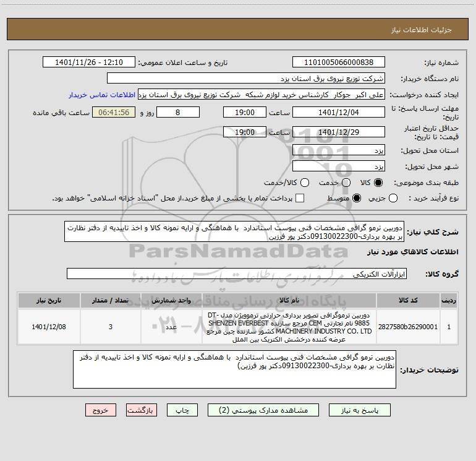
Task: Click the buyer name field شرکت توزیع نیروی برق
Action: pos(246,79)
